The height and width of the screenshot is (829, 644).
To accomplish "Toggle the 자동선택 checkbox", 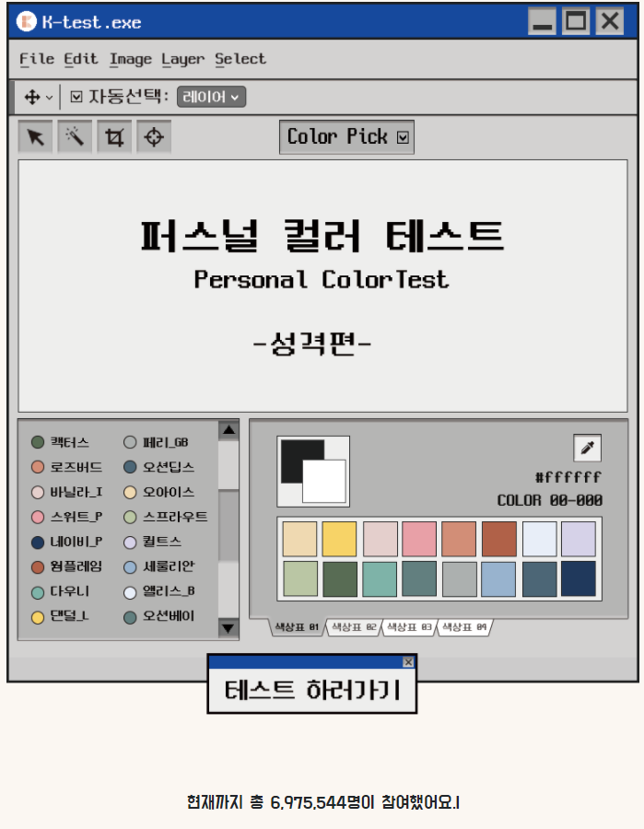I will coord(76,97).
